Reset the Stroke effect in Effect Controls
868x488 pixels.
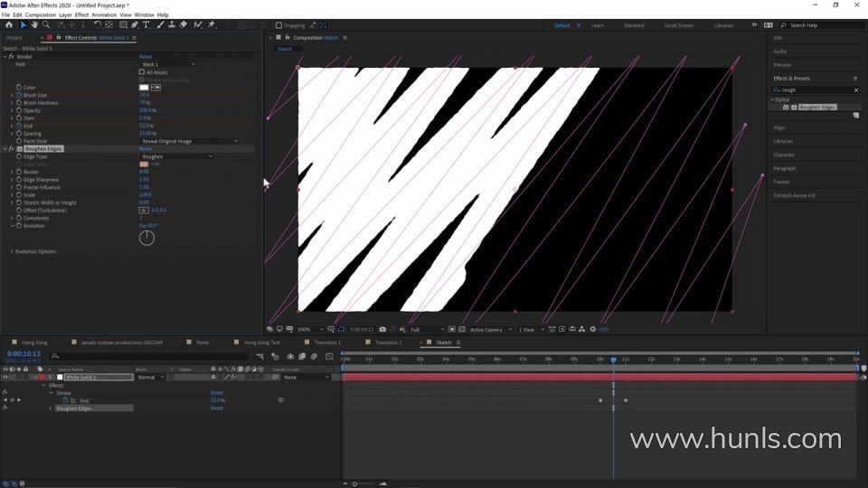146,56
